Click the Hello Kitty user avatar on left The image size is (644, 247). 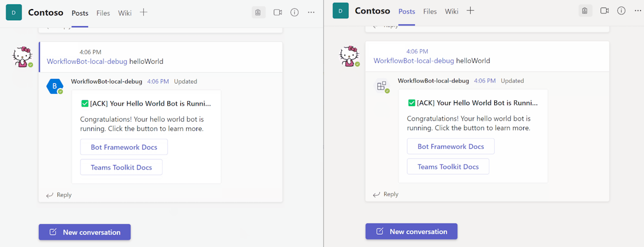coord(23,57)
